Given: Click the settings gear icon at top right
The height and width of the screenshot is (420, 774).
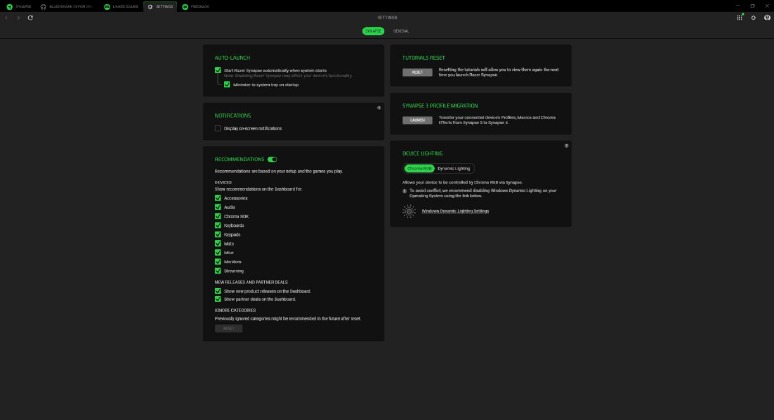Looking at the screenshot, I should point(753,18).
